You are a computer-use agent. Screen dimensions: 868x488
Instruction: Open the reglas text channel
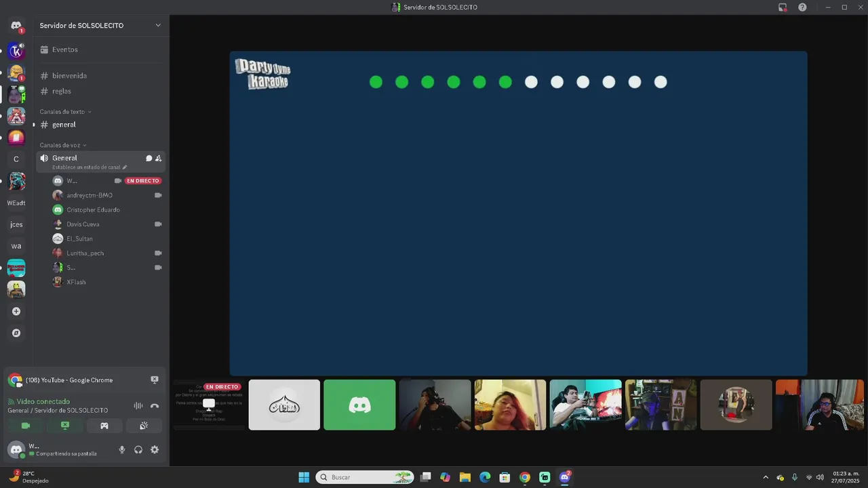pos(101,91)
